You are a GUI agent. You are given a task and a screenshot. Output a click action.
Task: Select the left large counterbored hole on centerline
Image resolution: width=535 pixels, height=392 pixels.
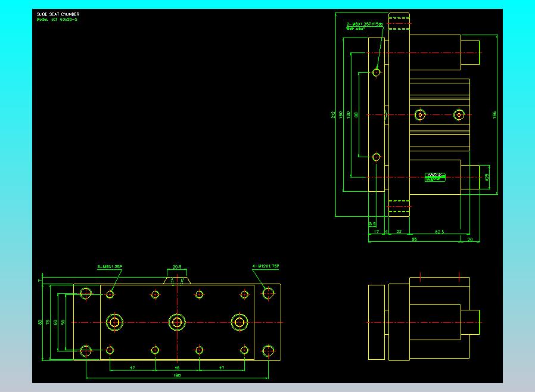[114, 322]
